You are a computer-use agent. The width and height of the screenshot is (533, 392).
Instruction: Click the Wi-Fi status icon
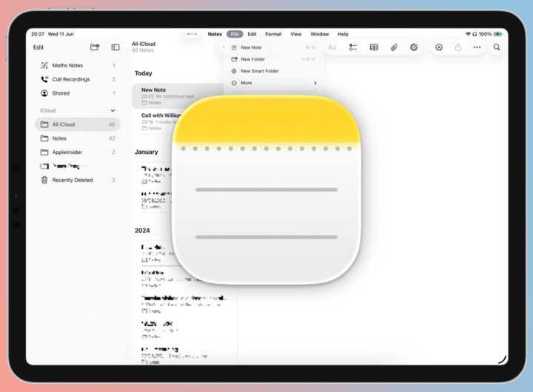(x=468, y=34)
